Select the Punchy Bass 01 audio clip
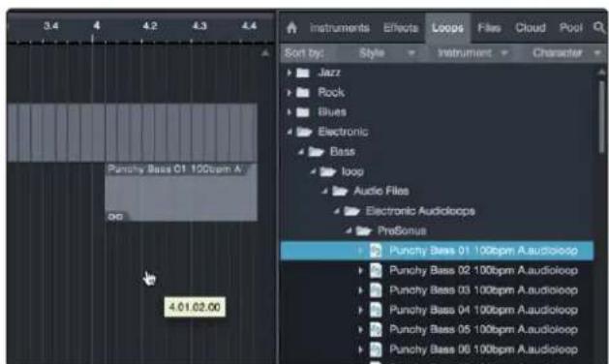This screenshot has width=609, height=364. (x=181, y=193)
